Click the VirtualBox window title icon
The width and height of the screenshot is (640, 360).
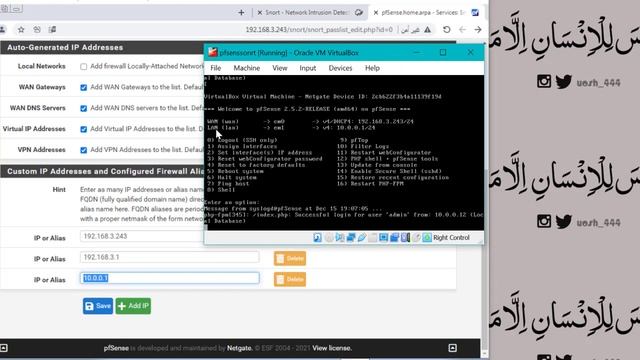coord(213,52)
